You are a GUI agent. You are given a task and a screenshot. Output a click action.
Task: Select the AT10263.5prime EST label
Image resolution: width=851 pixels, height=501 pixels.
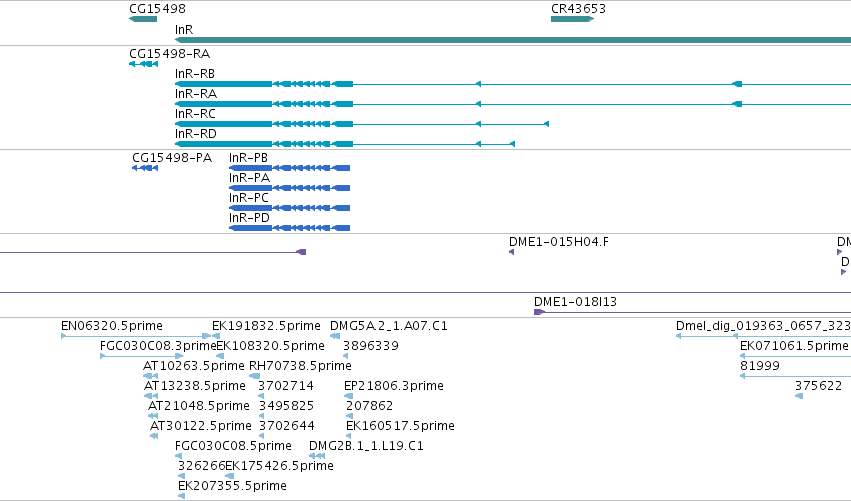tap(194, 366)
